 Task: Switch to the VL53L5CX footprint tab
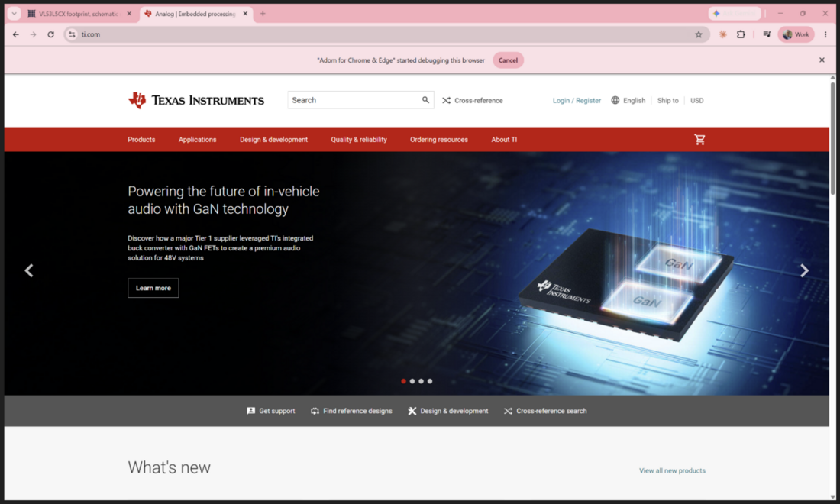(x=78, y=14)
